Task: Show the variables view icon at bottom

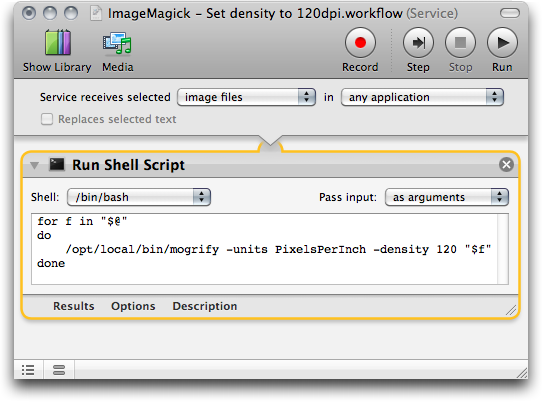Action: click(59, 370)
